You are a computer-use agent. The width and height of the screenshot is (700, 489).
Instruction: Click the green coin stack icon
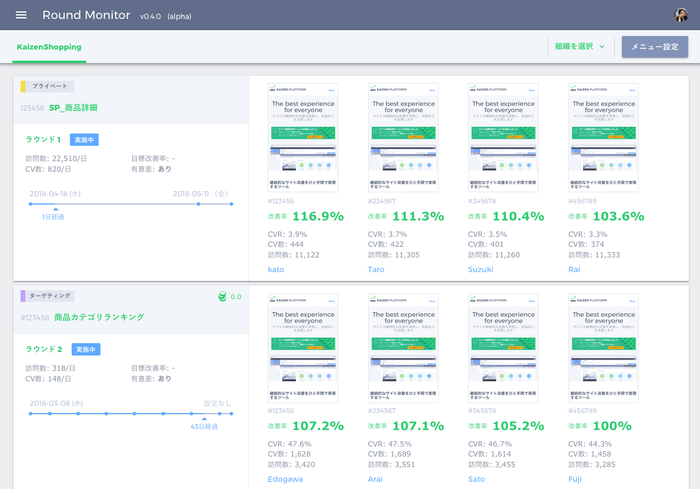[222, 296]
